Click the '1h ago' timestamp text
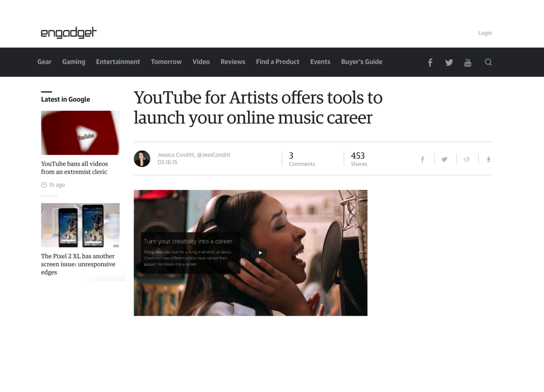Image resolution: width=544 pixels, height=392 pixels. (57, 185)
